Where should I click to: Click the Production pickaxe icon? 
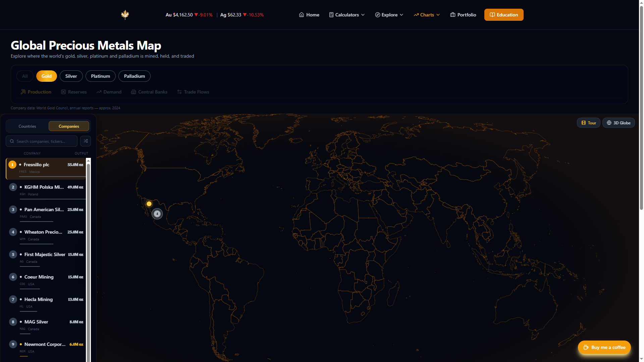point(23,92)
